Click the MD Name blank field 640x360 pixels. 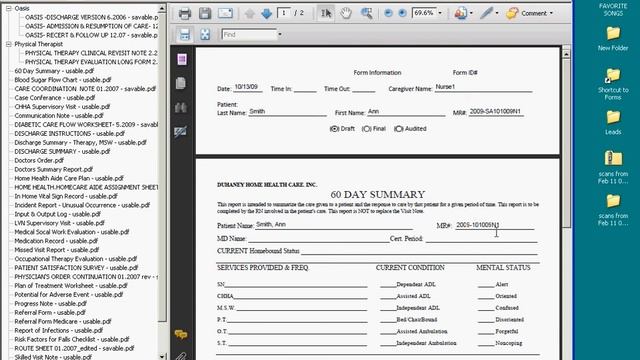318,238
